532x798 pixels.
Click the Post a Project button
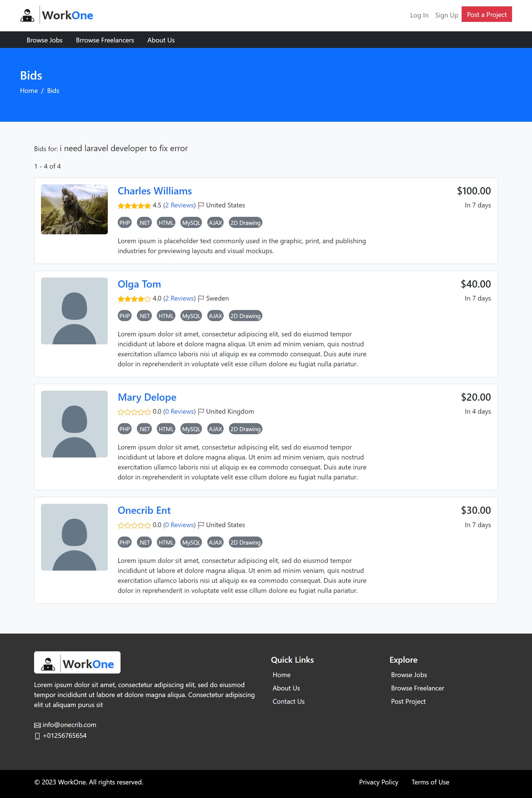click(487, 15)
